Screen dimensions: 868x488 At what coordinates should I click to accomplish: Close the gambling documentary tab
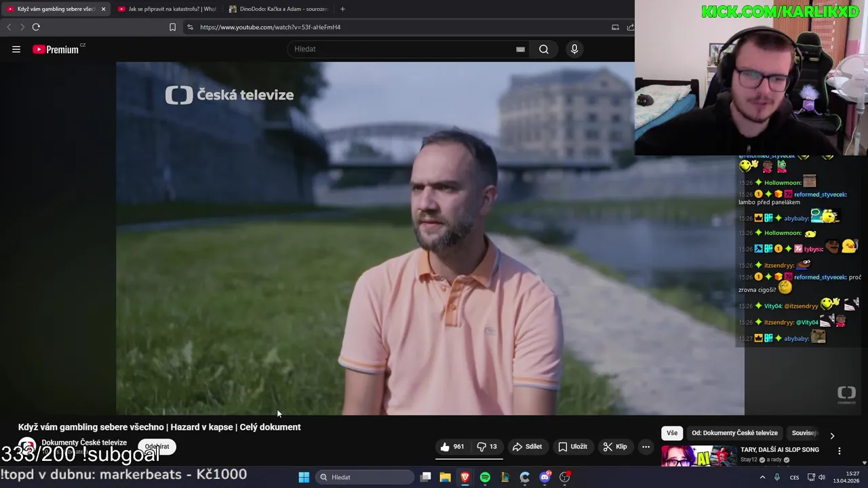tap(103, 9)
